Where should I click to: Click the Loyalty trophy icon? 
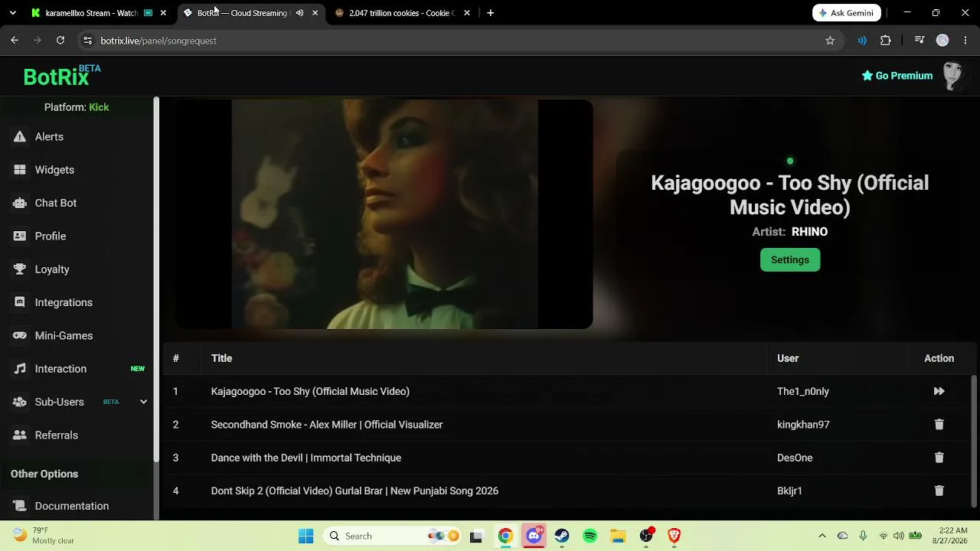tap(20, 269)
